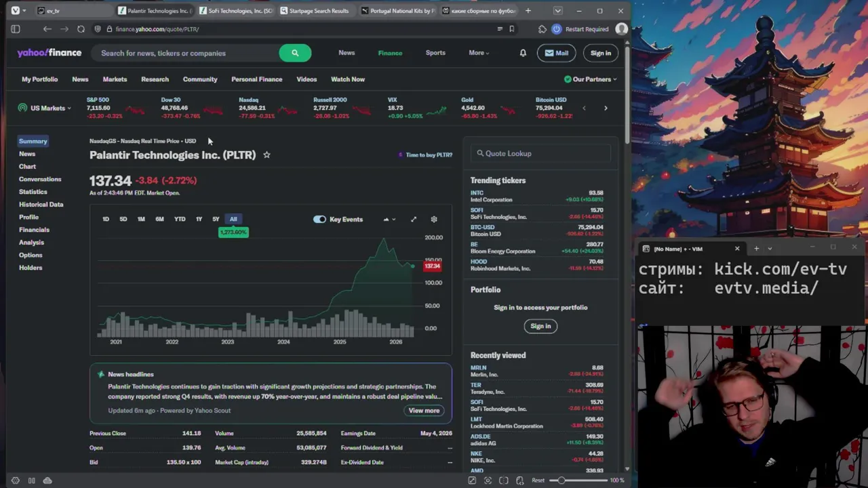The width and height of the screenshot is (868, 488).
Task: Open chart settings gear
Action: tap(434, 219)
